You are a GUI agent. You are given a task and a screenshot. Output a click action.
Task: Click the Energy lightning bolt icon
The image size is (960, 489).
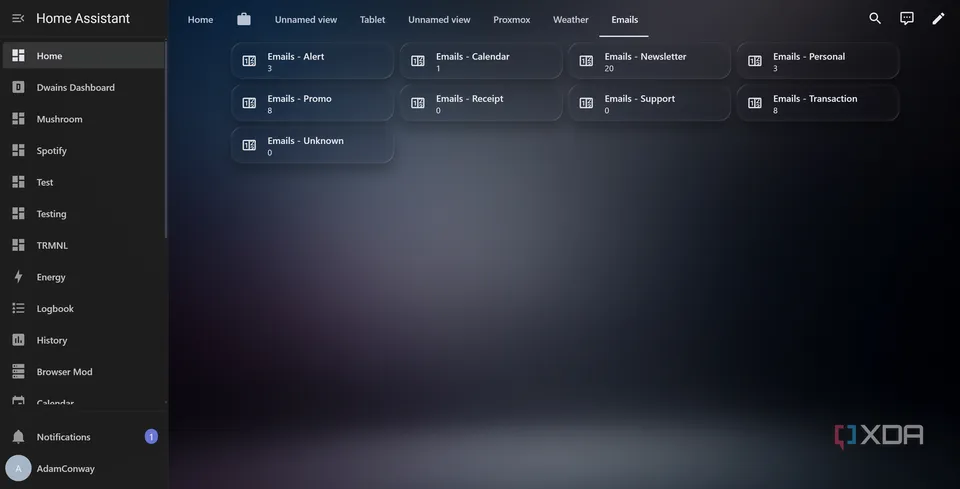[18, 277]
